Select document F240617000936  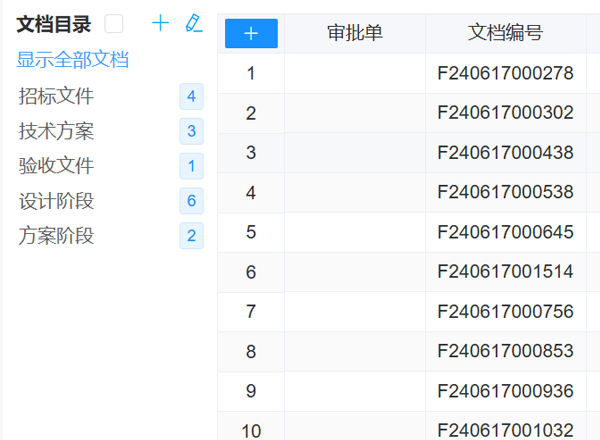point(505,391)
